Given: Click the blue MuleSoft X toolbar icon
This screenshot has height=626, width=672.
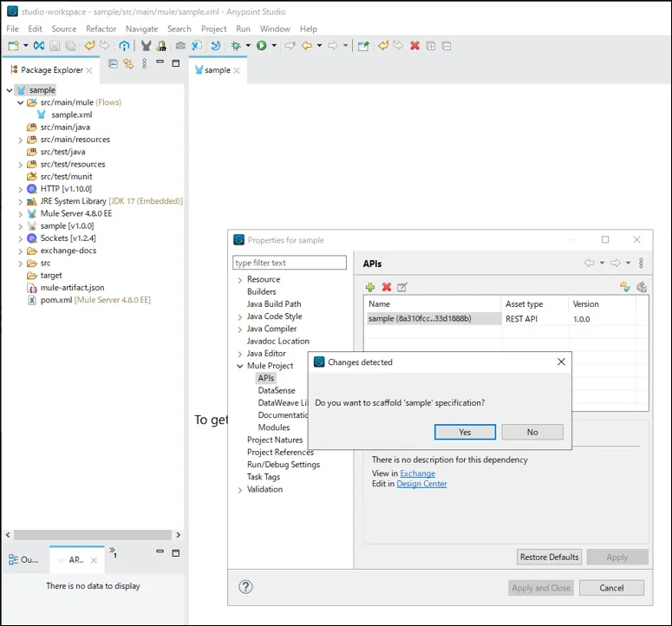Looking at the screenshot, I should (39, 45).
